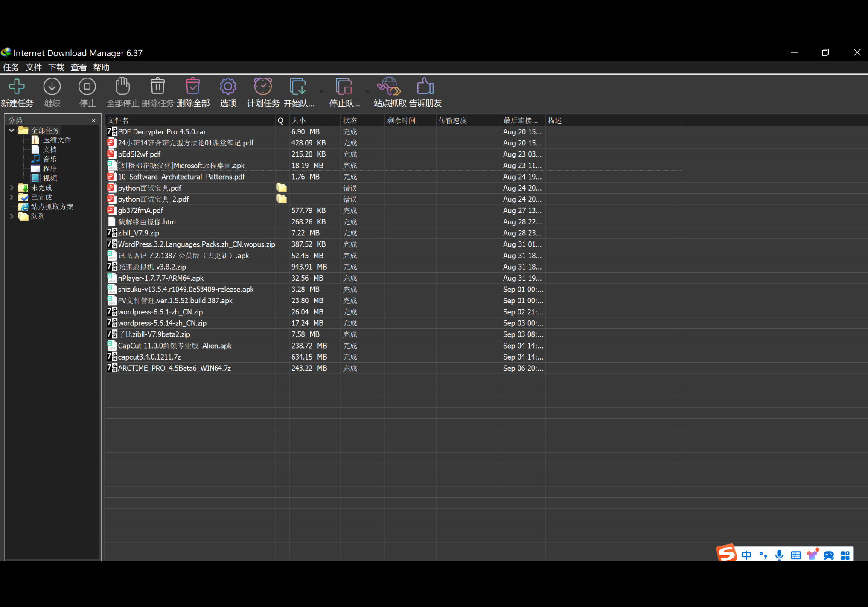The width and height of the screenshot is (868, 607).
Task: Open the 帮助 menu
Action: click(x=101, y=67)
